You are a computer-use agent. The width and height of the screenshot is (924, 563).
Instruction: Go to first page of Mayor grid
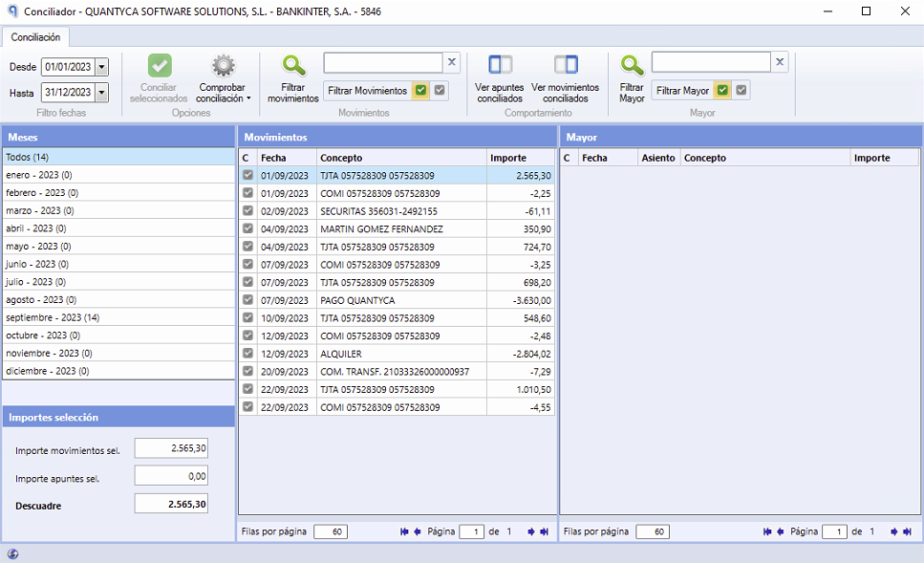coord(767,531)
